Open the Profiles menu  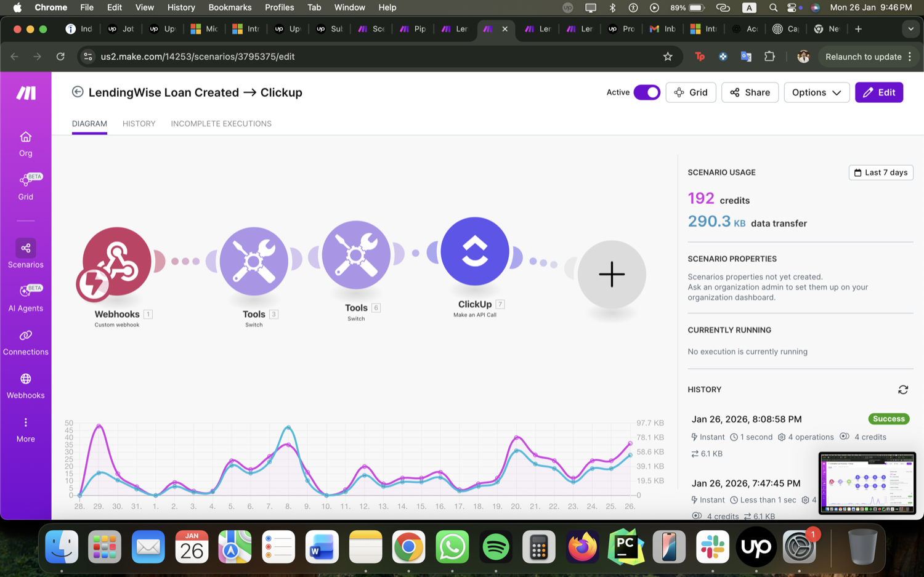tap(279, 7)
